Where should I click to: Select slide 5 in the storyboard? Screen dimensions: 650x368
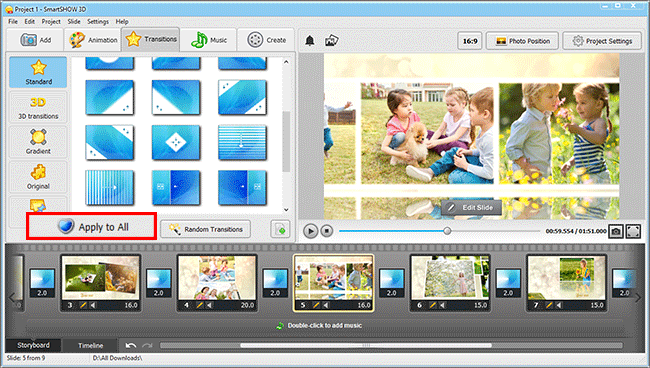334,282
